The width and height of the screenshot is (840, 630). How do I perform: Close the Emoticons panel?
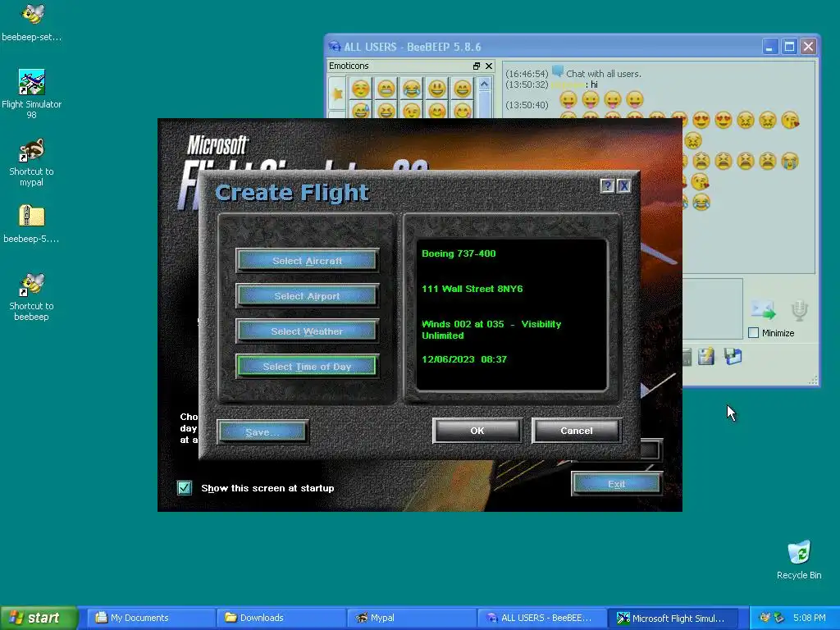(x=489, y=66)
